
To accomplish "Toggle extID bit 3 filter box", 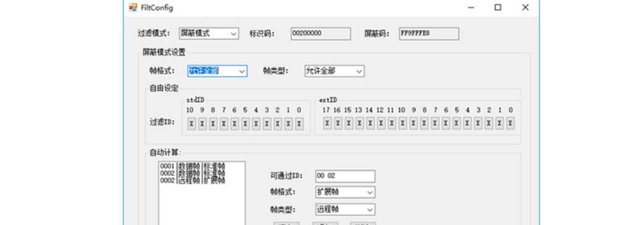I will click(478, 124).
